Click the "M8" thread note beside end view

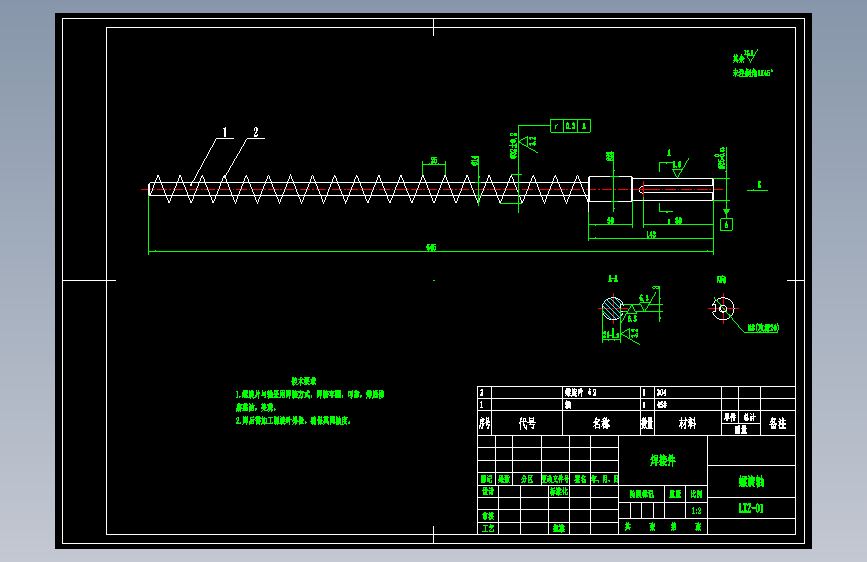click(x=763, y=327)
